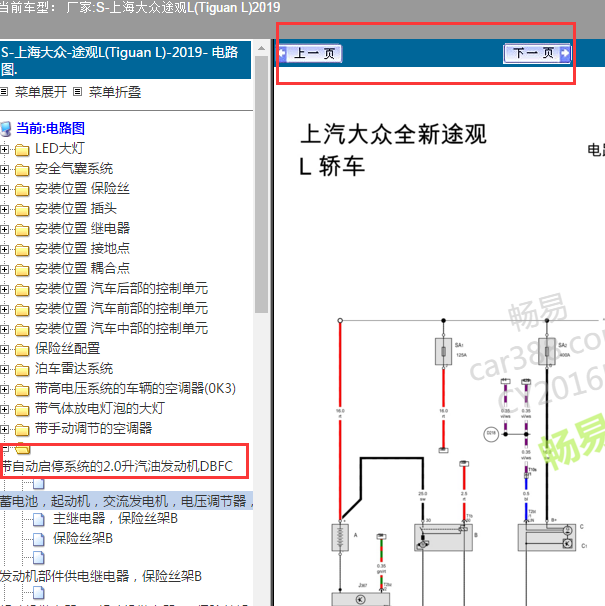The height and width of the screenshot is (606, 605).
Task: Click the left tree scrollbar up arrow
Action: pyautogui.click(x=261, y=49)
